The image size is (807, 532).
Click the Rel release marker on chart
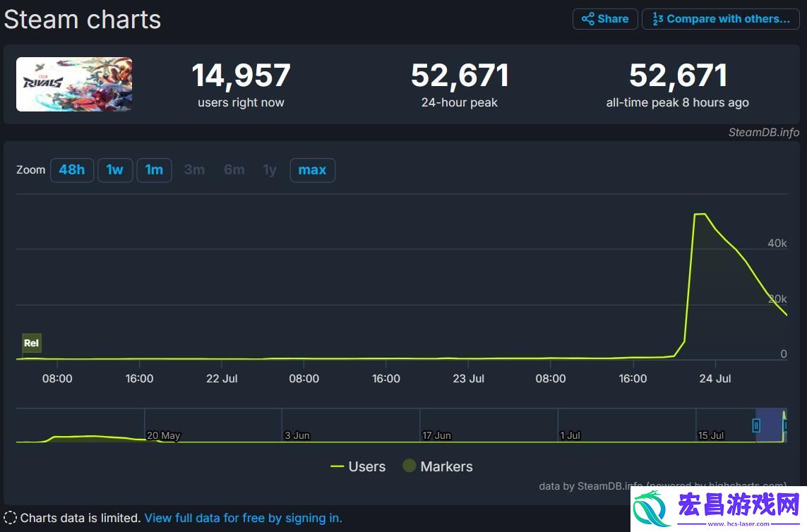31,343
